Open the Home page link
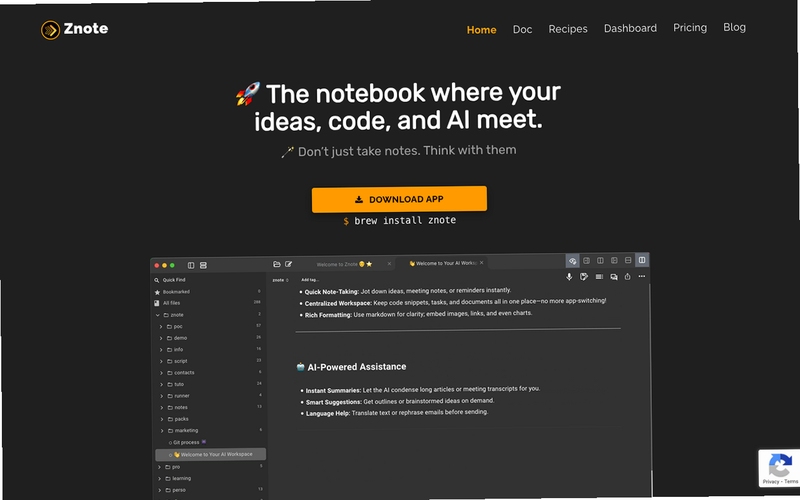 click(481, 30)
